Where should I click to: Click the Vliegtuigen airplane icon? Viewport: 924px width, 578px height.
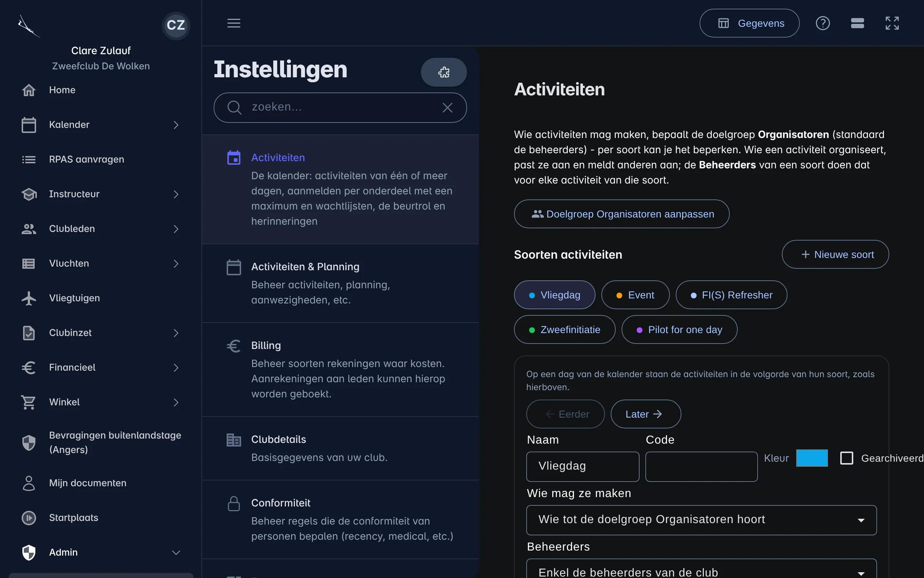coord(29,298)
